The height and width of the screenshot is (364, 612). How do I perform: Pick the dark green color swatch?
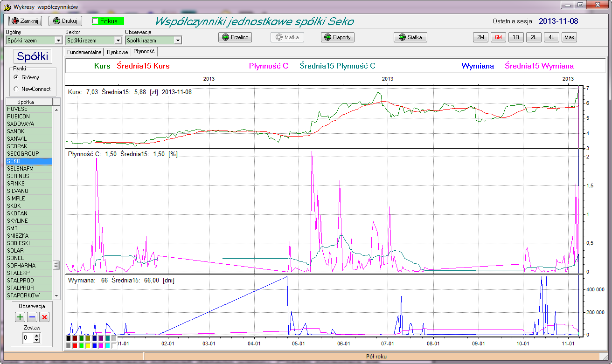[x=82, y=338]
